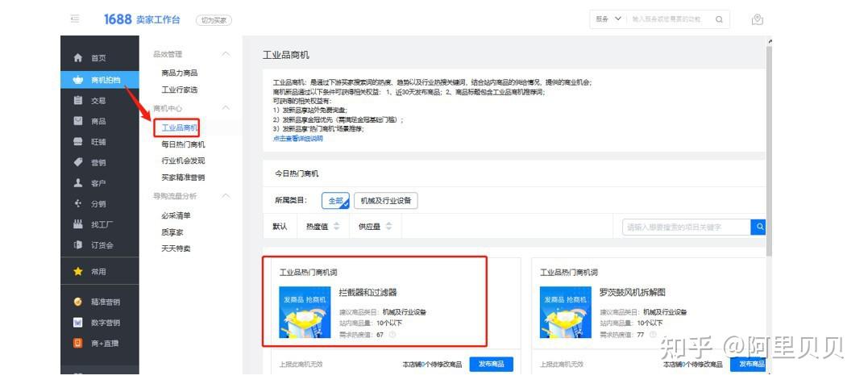
Task: Click help icon next to 需求热度值 67
Action: click(x=392, y=335)
